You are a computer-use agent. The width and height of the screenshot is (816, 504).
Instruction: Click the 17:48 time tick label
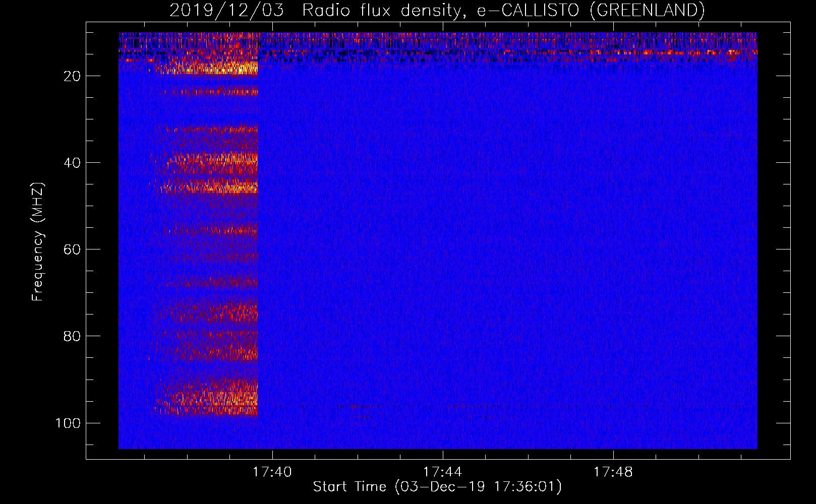(613, 472)
